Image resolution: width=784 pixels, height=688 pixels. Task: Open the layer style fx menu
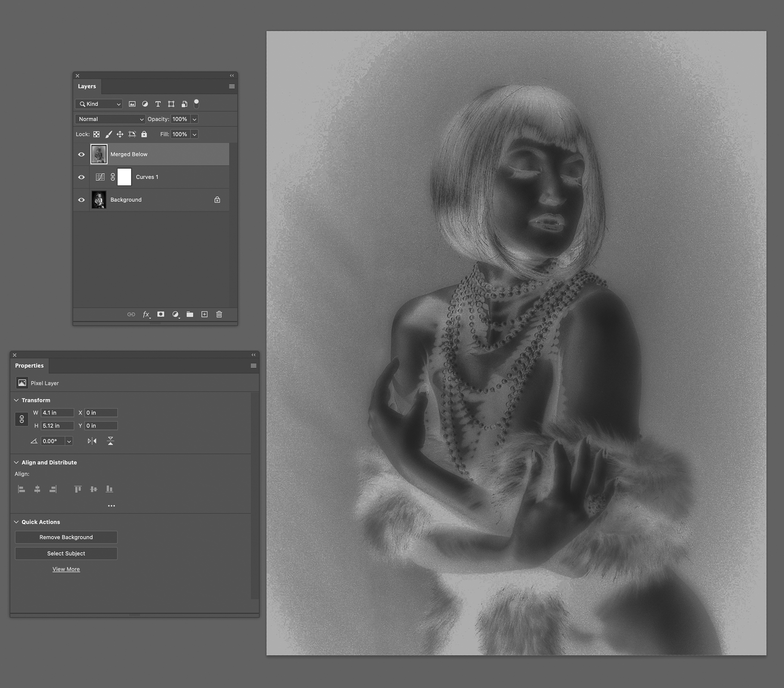(x=146, y=314)
